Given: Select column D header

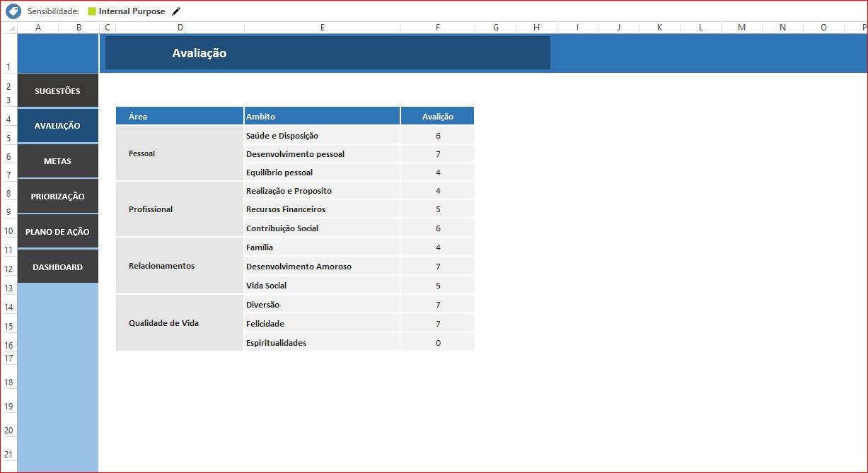Looking at the screenshot, I should click(180, 28).
